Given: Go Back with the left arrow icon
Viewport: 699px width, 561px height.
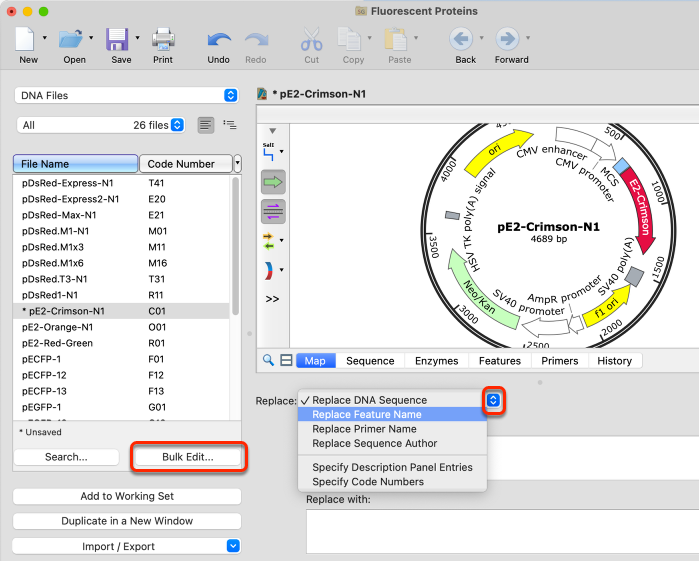Looking at the screenshot, I should click(461, 39).
